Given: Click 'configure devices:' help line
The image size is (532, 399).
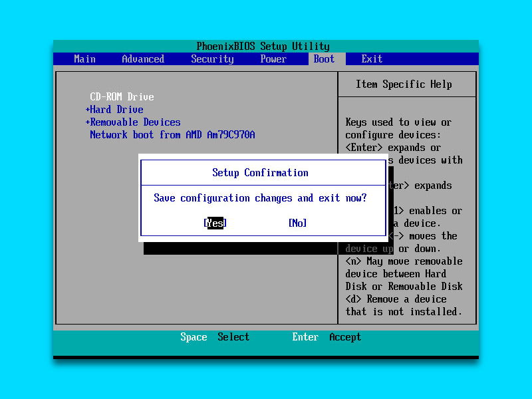Looking at the screenshot, I should click(x=393, y=135).
